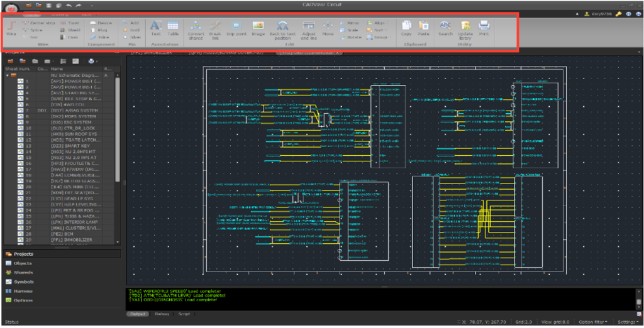The width and height of the screenshot is (644, 328).
Task: Select the Wire drawing tool
Action: click(x=11, y=29)
